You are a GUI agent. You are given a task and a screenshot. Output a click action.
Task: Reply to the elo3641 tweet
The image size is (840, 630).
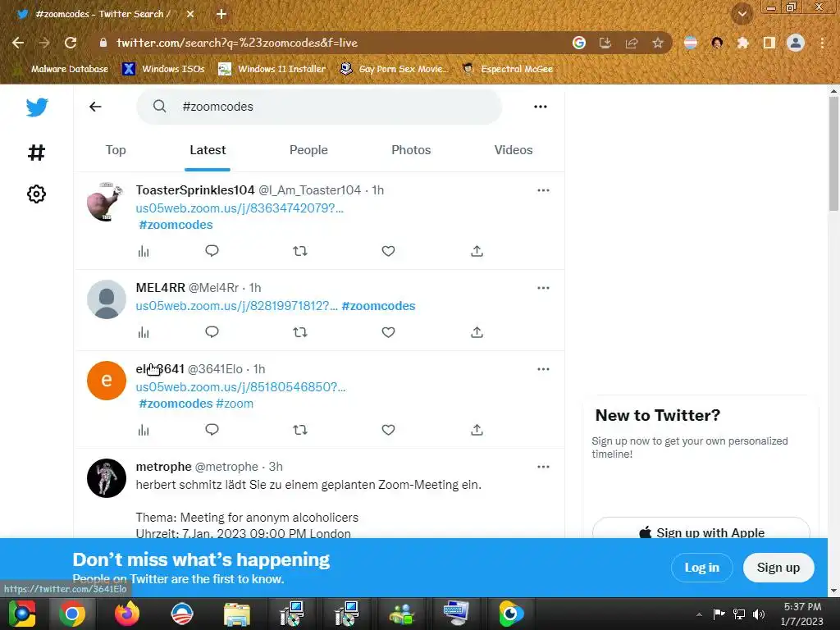pyautogui.click(x=212, y=430)
